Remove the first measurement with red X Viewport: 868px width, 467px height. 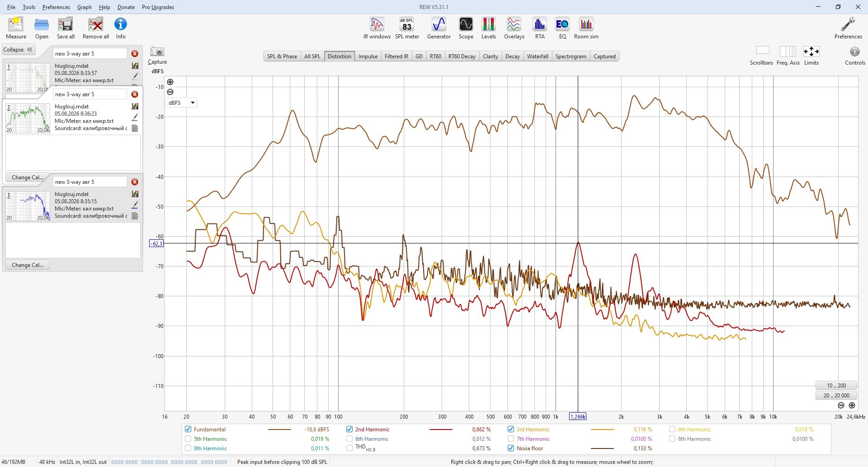135,54
